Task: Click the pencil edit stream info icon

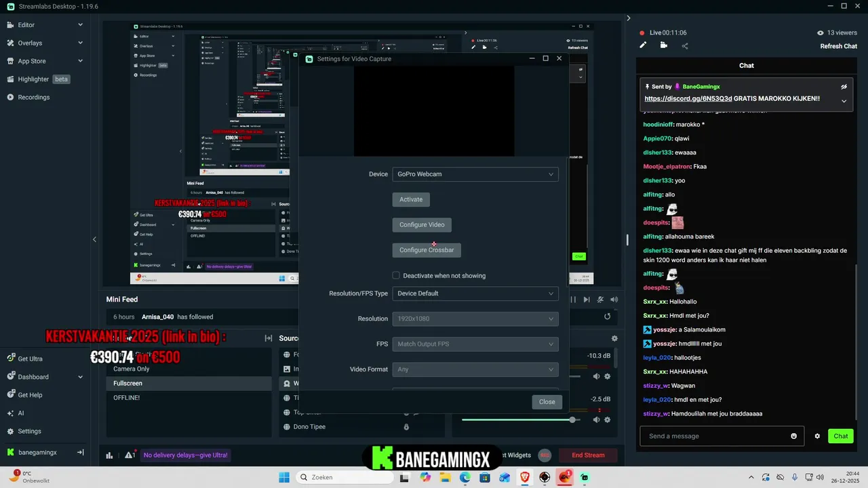Action: pyautogui.click(x=643, y=45)
